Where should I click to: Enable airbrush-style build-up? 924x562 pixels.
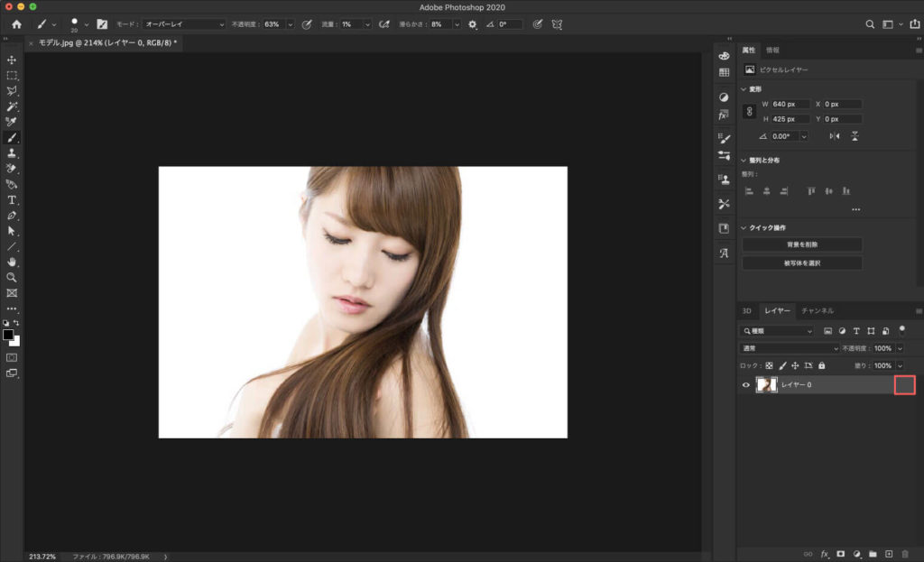(x=384, y=24)
